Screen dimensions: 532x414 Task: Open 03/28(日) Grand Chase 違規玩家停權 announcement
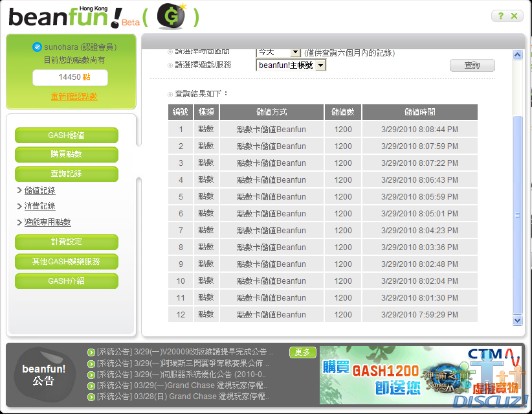point(183,397)
